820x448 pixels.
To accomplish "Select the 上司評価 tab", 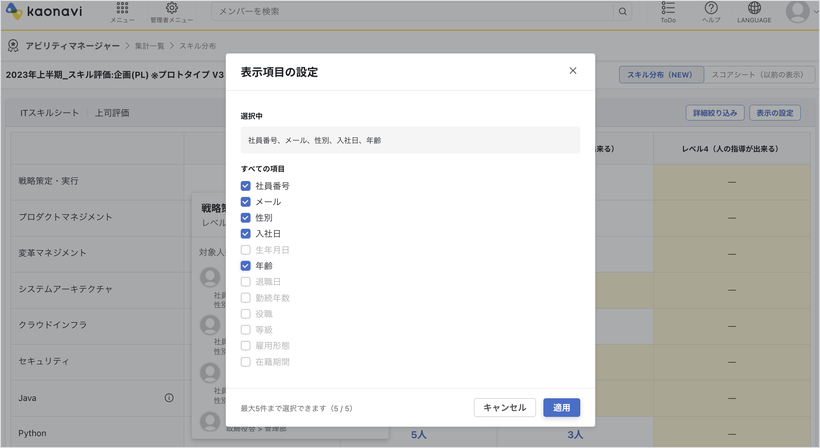I will 112,113.
